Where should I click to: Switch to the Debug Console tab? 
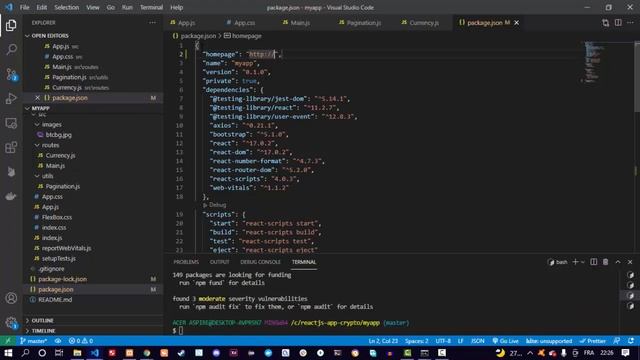pyautogui.click(x=260, y=262)
